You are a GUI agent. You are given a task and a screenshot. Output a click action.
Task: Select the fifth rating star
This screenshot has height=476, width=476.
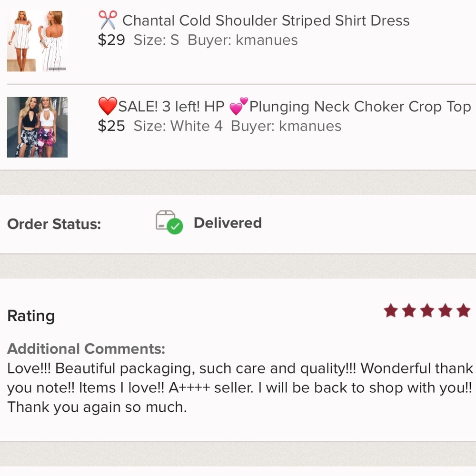tap(463, 311)
